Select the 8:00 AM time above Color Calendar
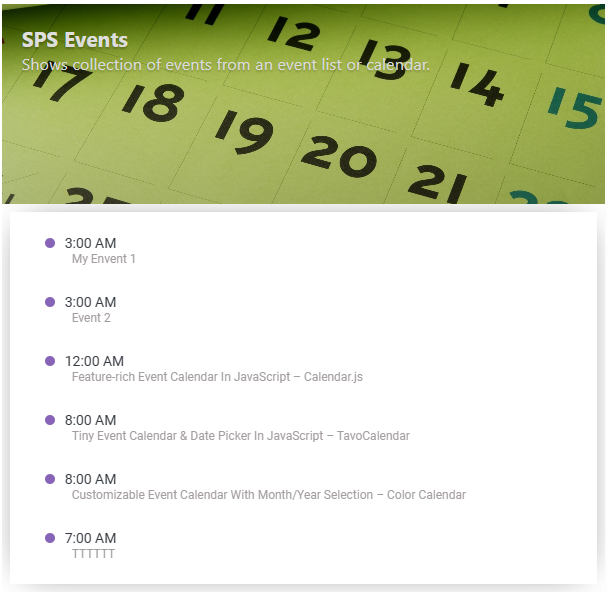 coord(91,479)
